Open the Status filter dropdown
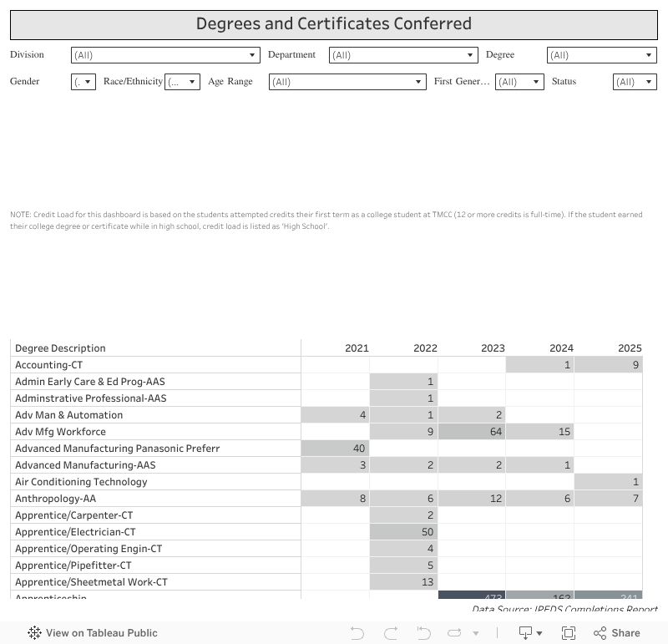This screenshot has height=644, width=668. 635,82
